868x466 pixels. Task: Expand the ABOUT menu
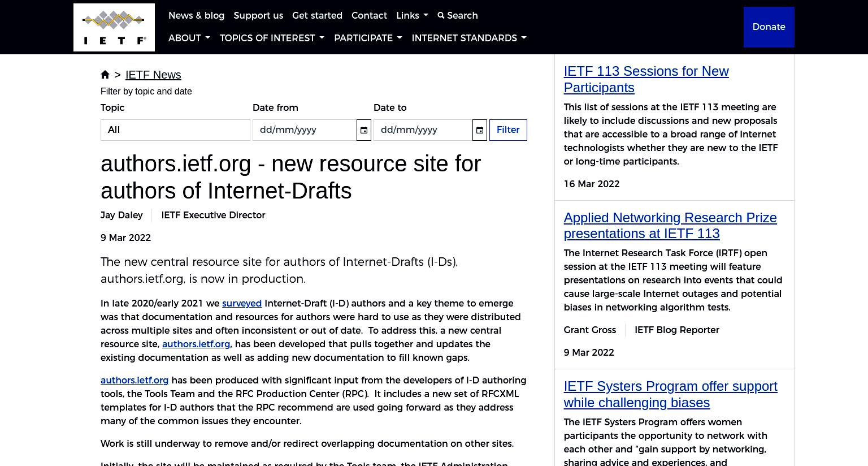189,38
